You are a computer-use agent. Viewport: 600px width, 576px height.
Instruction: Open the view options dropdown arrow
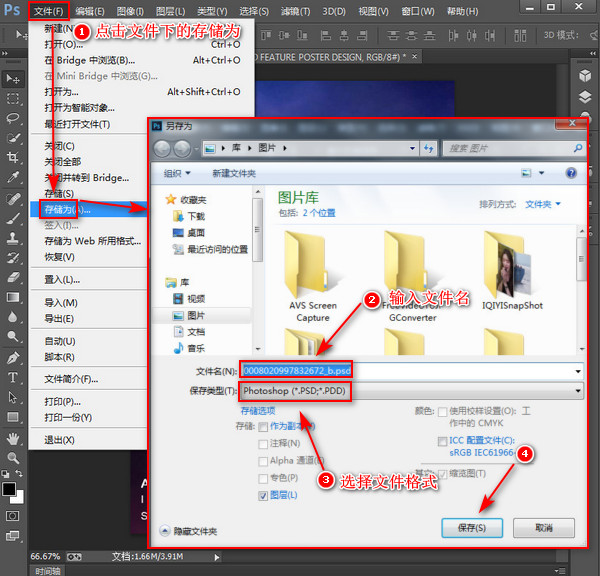[541, 173]
